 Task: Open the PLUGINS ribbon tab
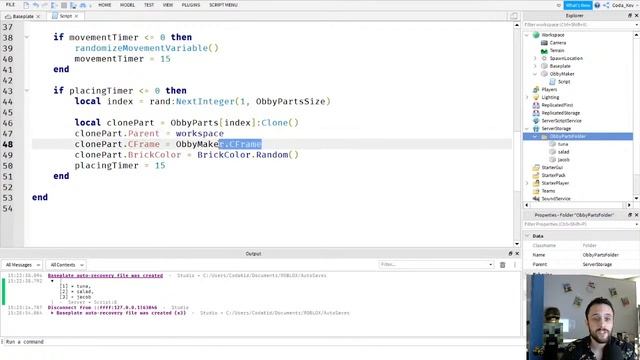tap(191, 5)
